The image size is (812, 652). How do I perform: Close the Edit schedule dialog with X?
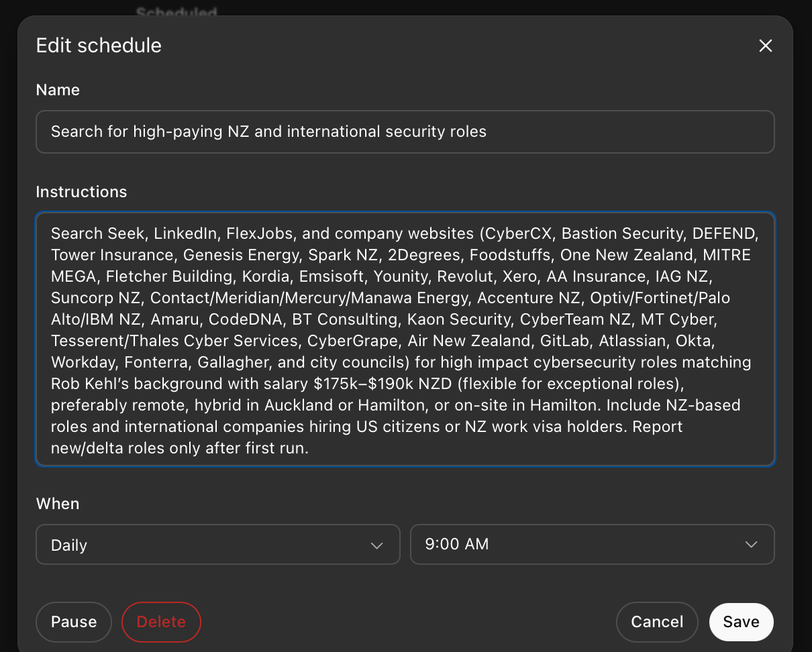pyautogui.click(x=765, y=46)
